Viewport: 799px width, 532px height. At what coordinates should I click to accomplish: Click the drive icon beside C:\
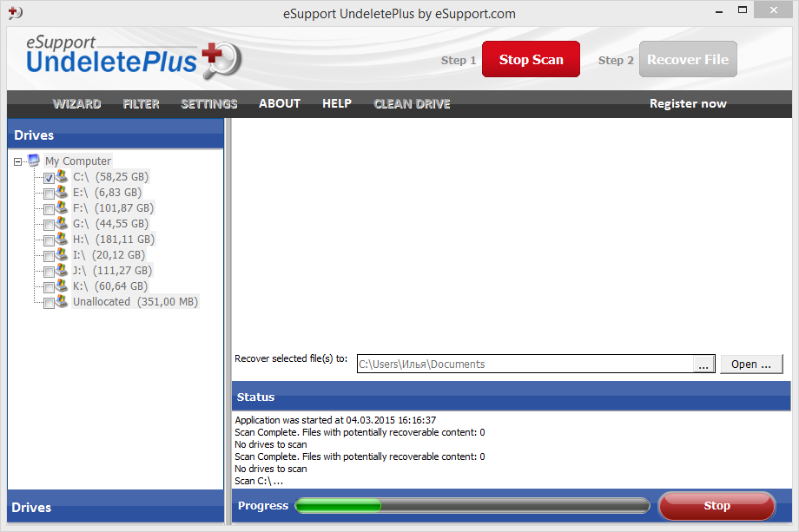point(63,176)
